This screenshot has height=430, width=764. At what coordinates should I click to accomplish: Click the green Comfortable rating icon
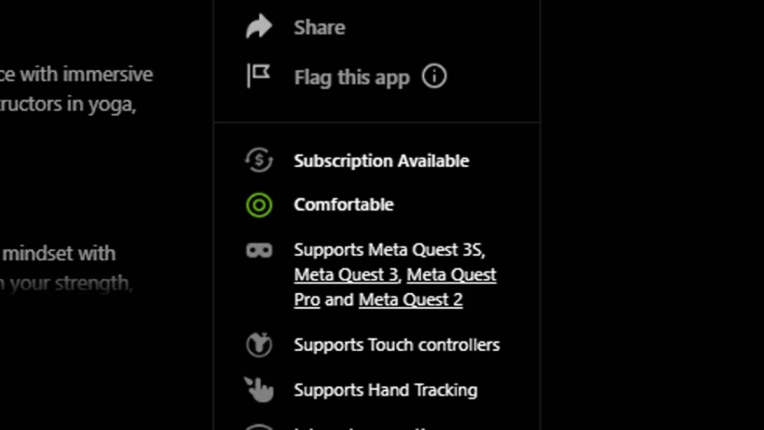coord(259,205)
